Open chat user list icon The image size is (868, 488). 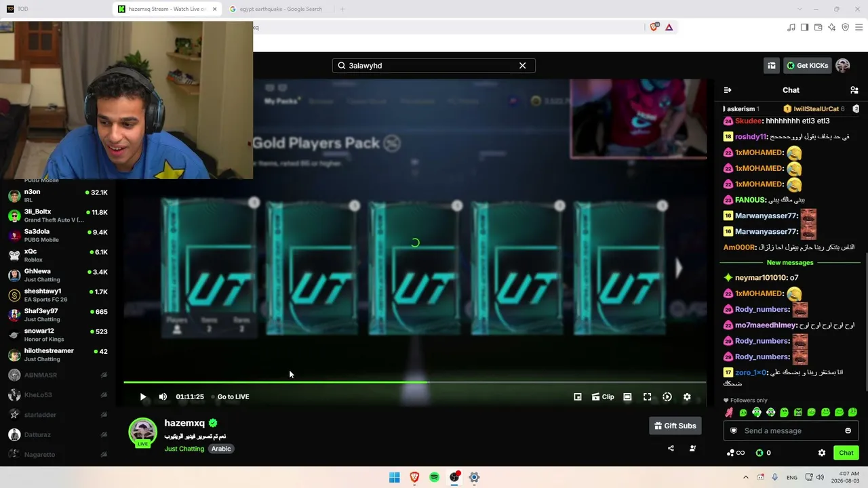(854, 90)
